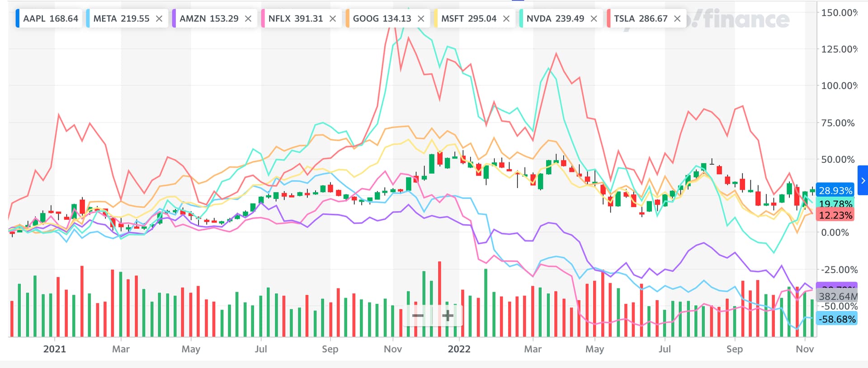This screenshot has width=868, height=368.
Task: Select the GOOG 134.13 ticker label
Action: [382, 19]
